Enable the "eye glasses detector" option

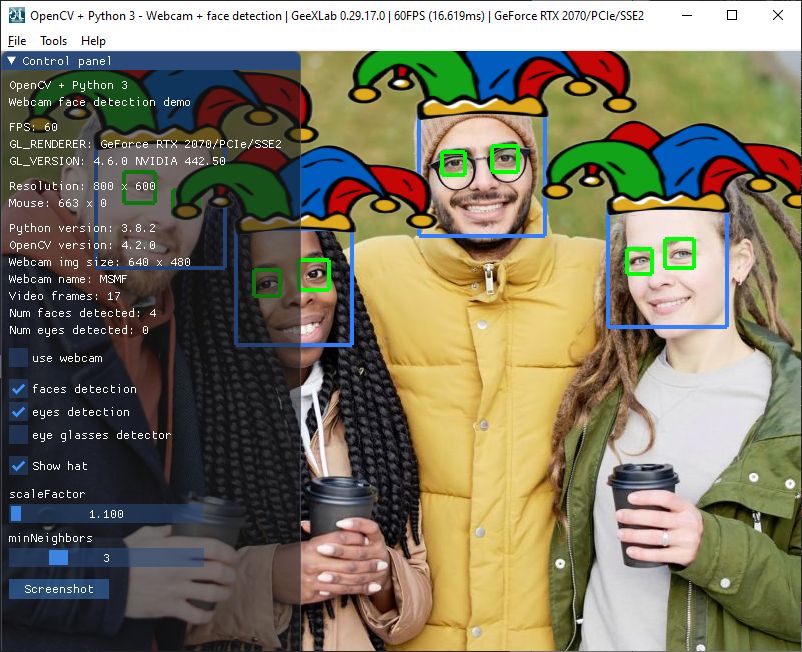point(16,435)
